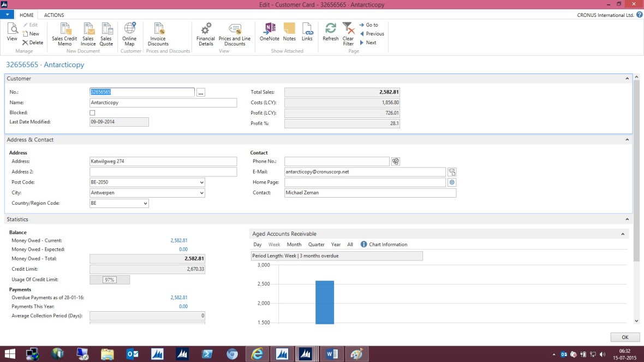This screenshot has width=644, height=362.
Task: Open the Overdue Payments amount link
Action: (178, 298)
